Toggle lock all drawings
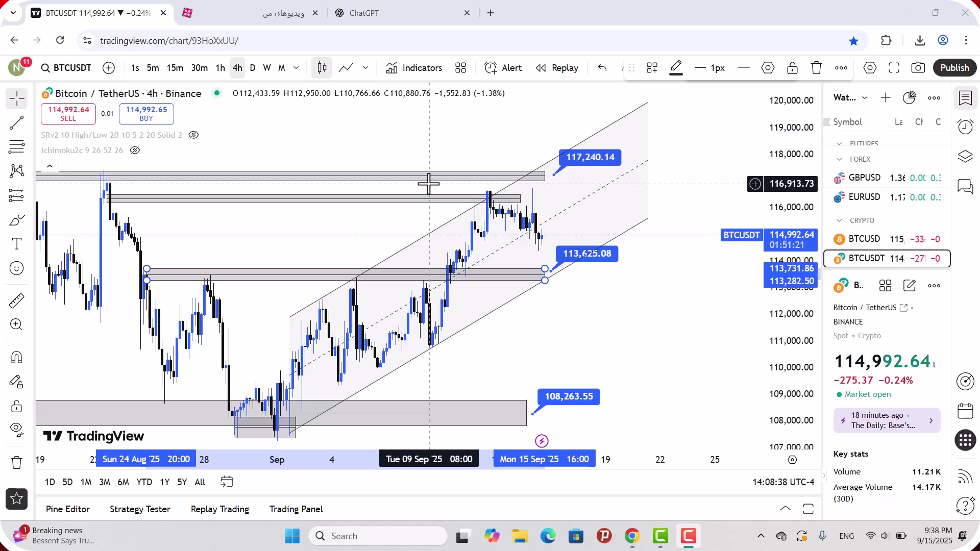The image size is (980, 551). click(x=16, y=406)
